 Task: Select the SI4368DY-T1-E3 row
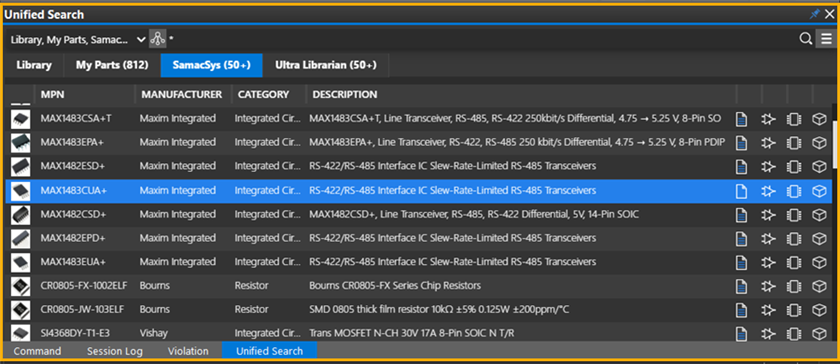pos(419,333)
